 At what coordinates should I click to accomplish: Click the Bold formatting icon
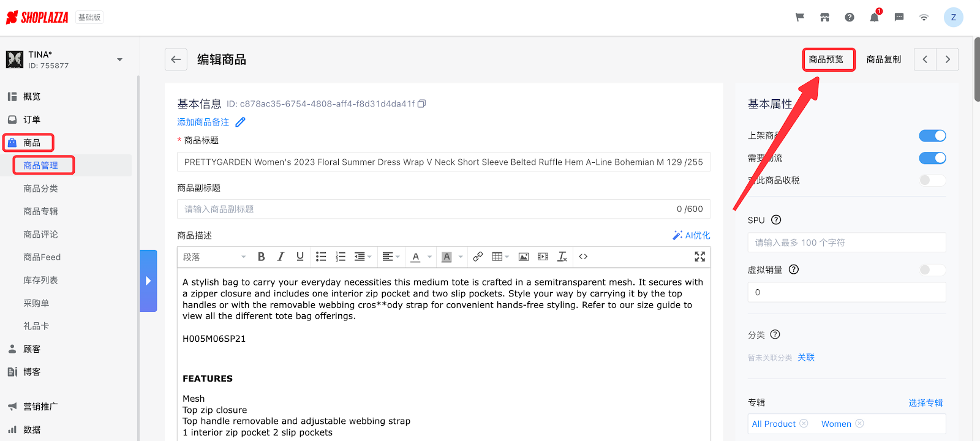tap(261, 257)
